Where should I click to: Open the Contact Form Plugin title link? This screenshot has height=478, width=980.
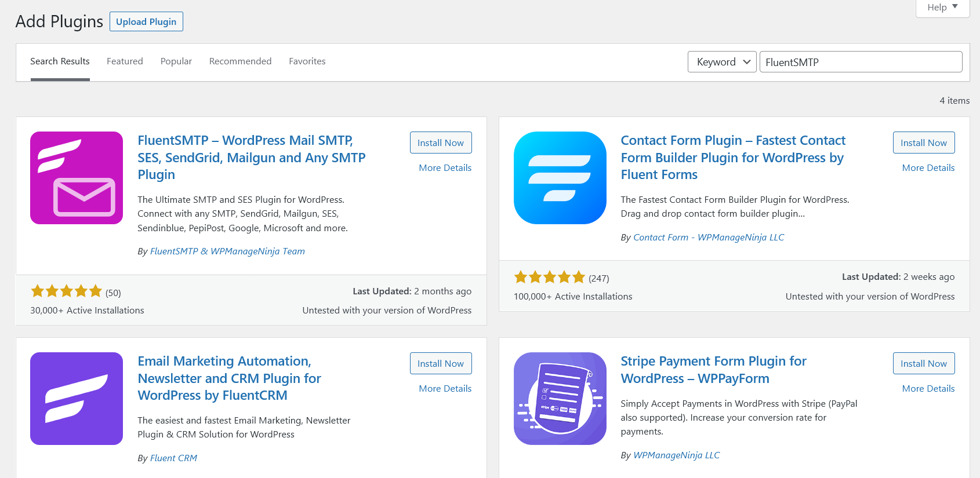tap(733, 158)
